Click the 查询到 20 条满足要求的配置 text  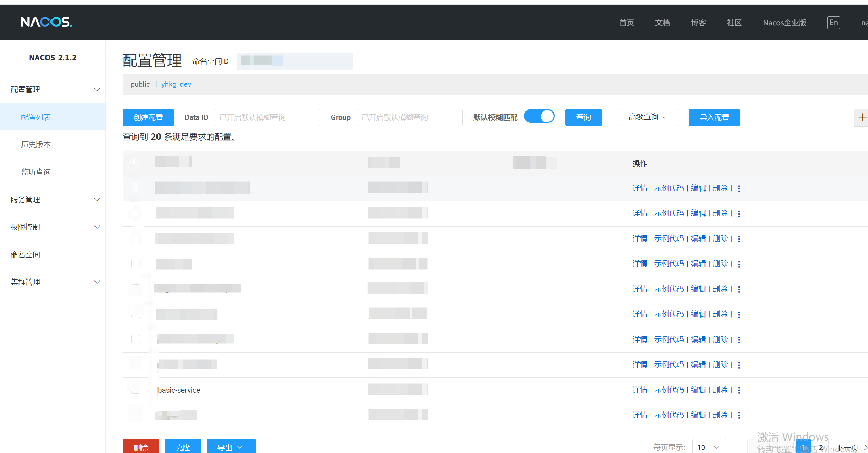click(179, 137)
